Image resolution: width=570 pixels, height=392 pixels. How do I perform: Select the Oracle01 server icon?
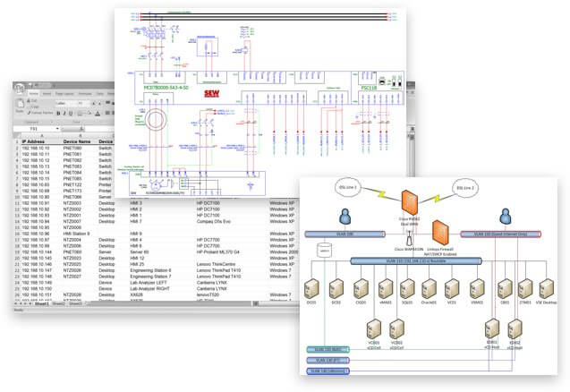coord(429,289)
